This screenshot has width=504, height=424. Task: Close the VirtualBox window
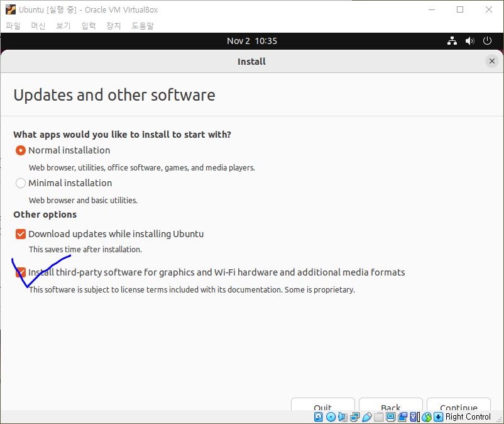[488, 9]
